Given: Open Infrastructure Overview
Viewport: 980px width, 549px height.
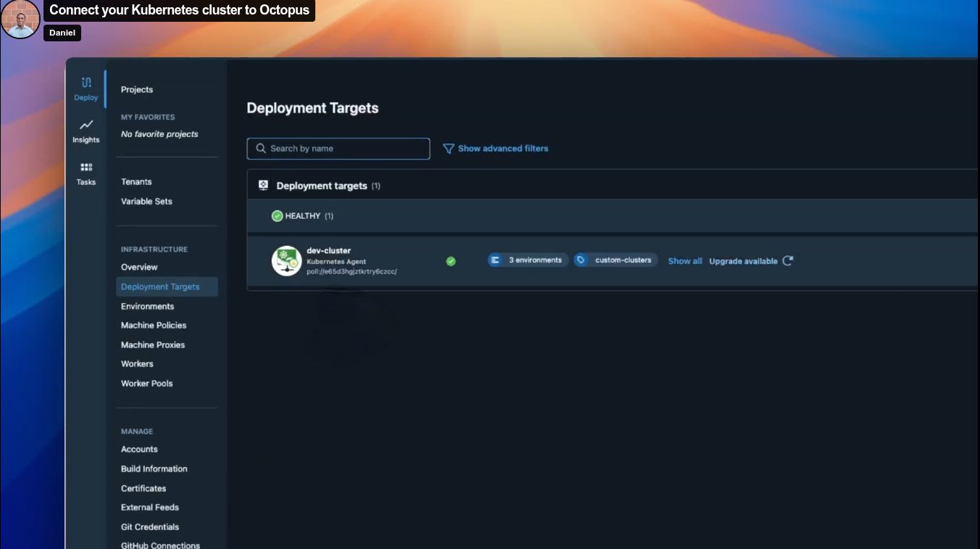Looking at the screenshot, I should [139, 268].
